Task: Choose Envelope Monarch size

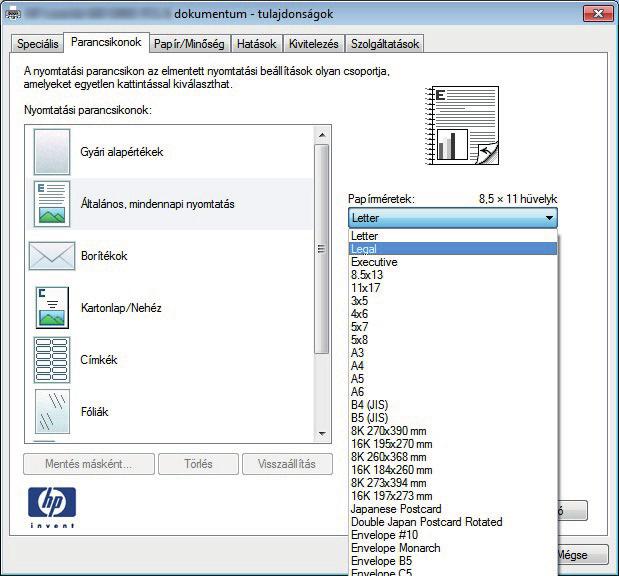Action: tap(452, 548)
